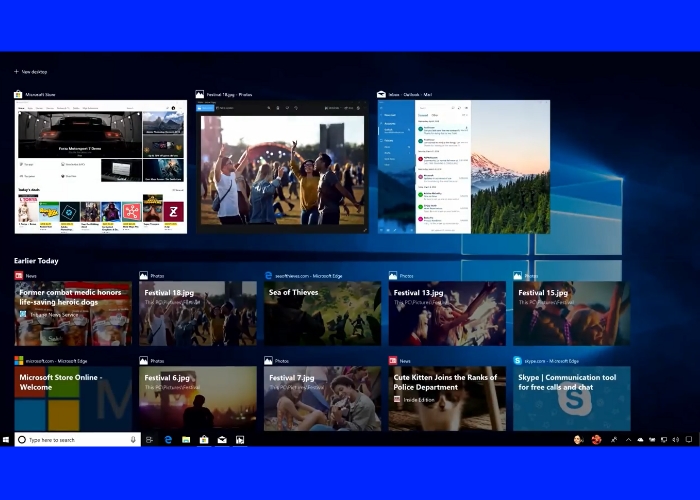Viewport: 700px width, 500px height.
Task: Click the Microsoft logo icon above Store Online card
Action: click(x=19, y=360)
